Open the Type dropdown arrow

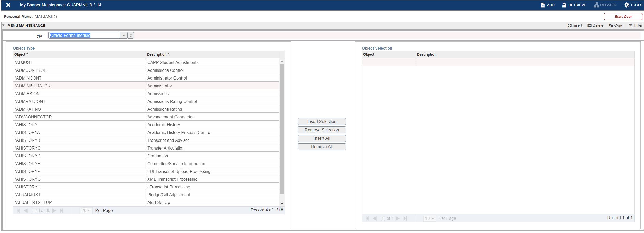click(x=124, y=36)
